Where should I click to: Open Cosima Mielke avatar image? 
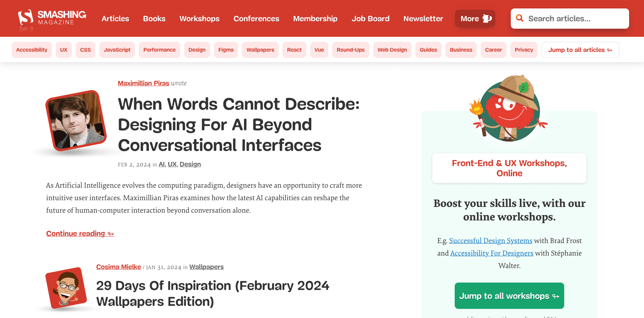(x=66, y=288)
